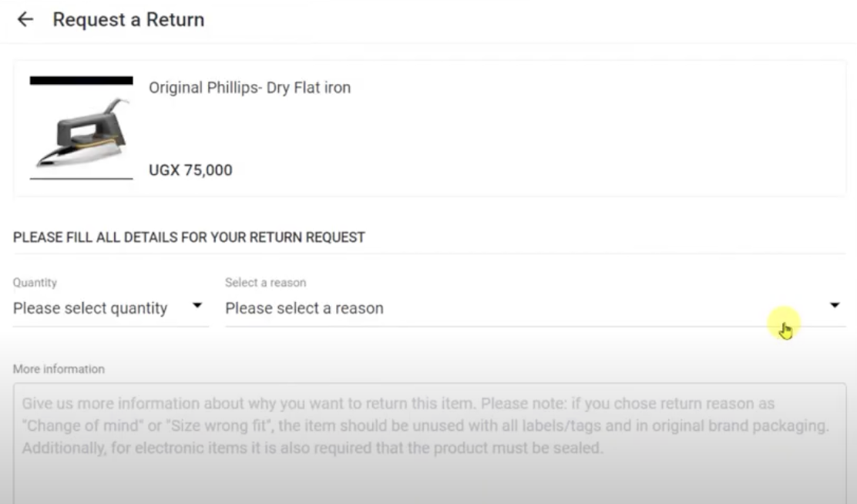Click the reason dropdown chevron on the right
The image size is (857, 504).
coord(835,305)
